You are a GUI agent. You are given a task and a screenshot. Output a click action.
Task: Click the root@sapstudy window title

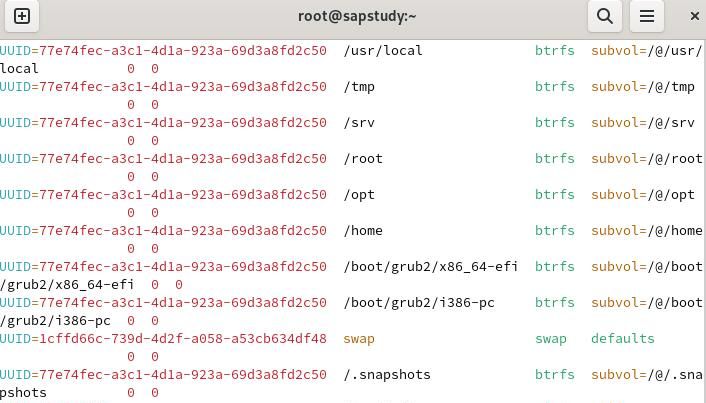pos(357,16)
